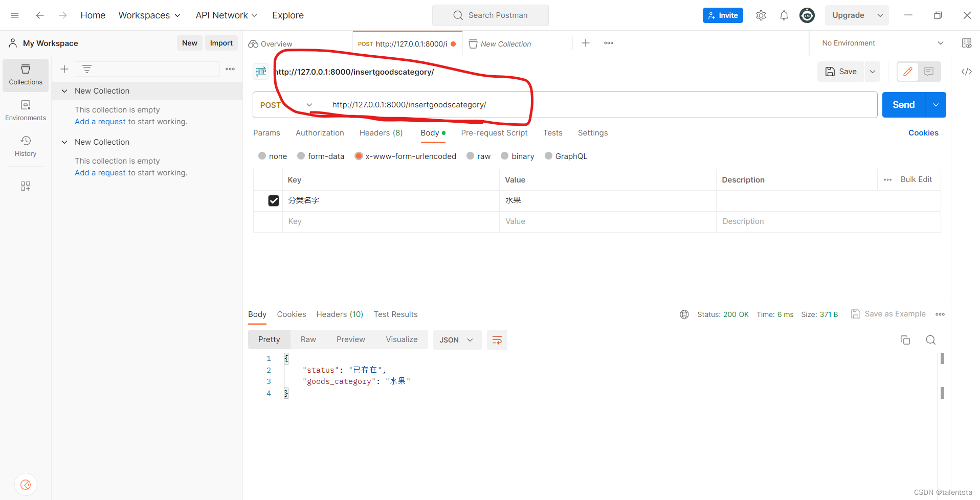Select the form-data body type

302,156
